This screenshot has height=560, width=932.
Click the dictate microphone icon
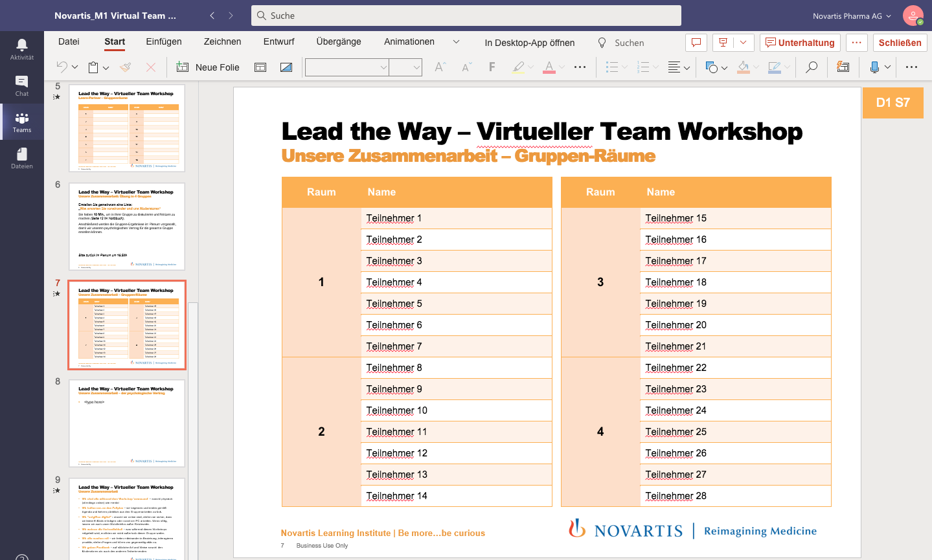pyautogui.click(x=874, y=67)
